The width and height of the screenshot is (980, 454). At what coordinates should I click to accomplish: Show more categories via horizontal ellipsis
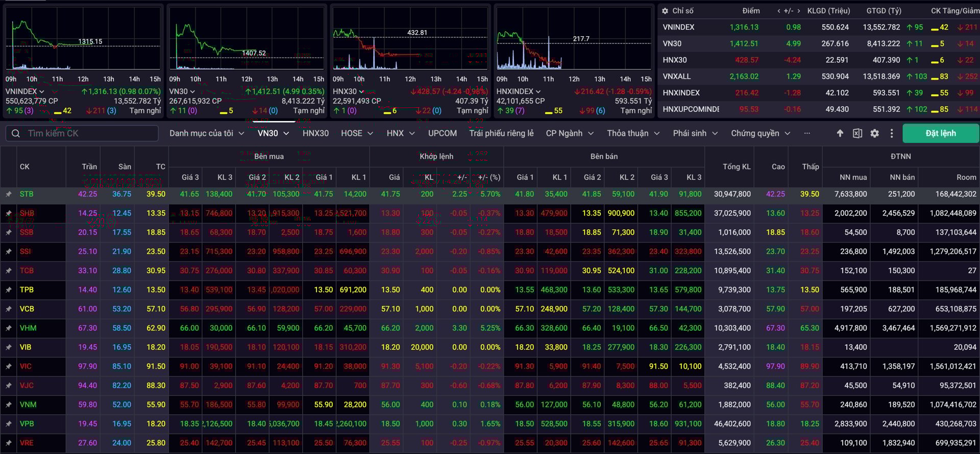(x=807, y=133)
